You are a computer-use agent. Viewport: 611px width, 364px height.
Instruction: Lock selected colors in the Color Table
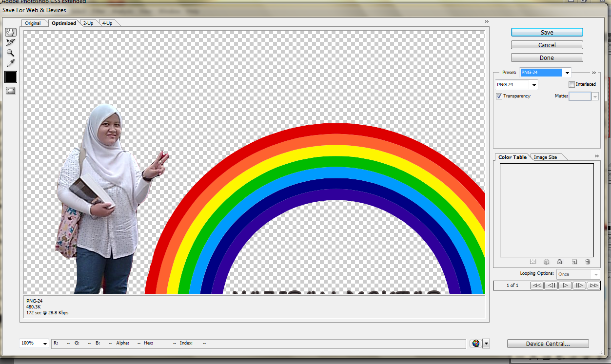pyautogui.click(x=559, y=262)
